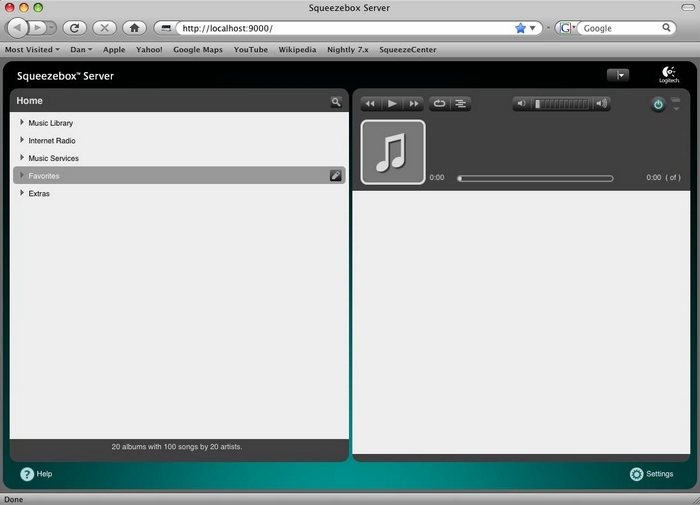Open Help at the bottom left
This screenshot has width=700, height=505.
coord(36,474)
